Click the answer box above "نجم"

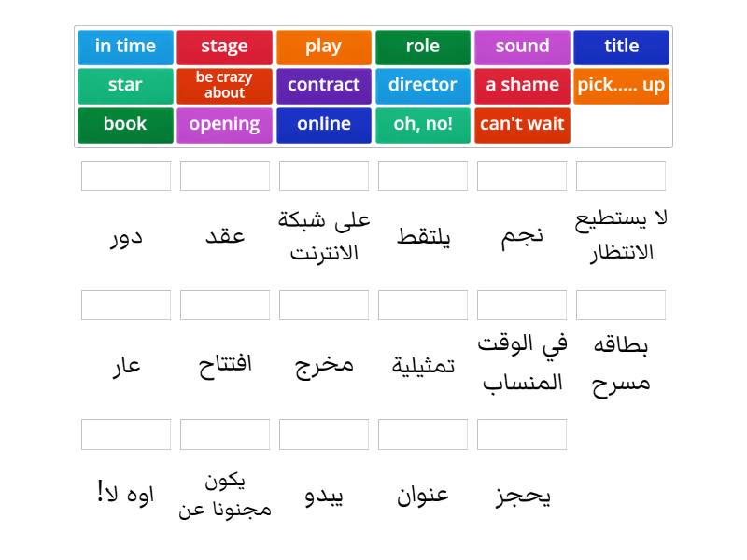coord(522,176)
